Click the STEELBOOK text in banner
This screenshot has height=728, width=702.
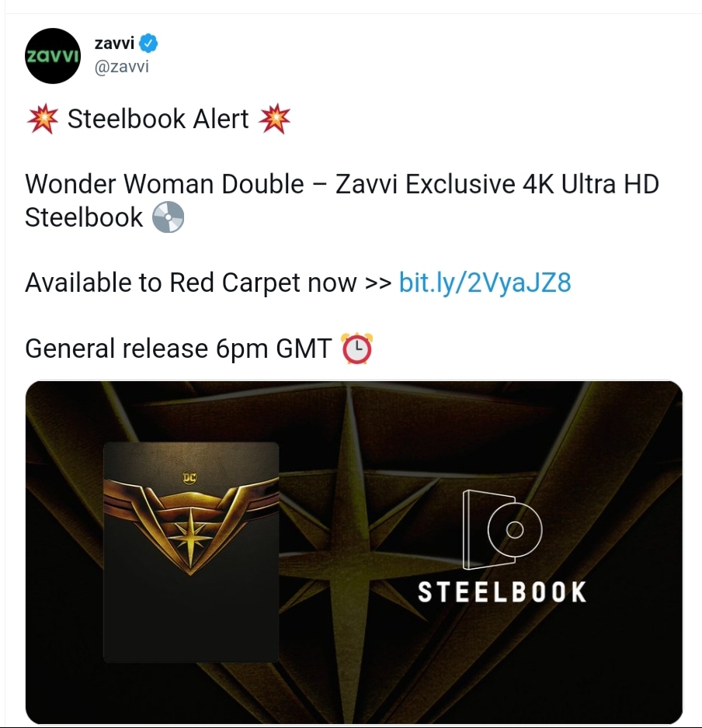pos(502,592)
